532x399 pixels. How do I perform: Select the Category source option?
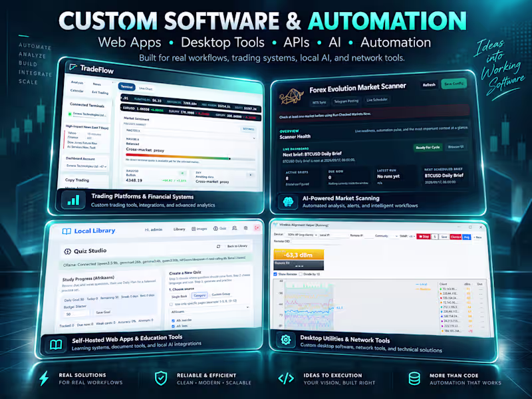pyautogui.click(x=199, y=295)
